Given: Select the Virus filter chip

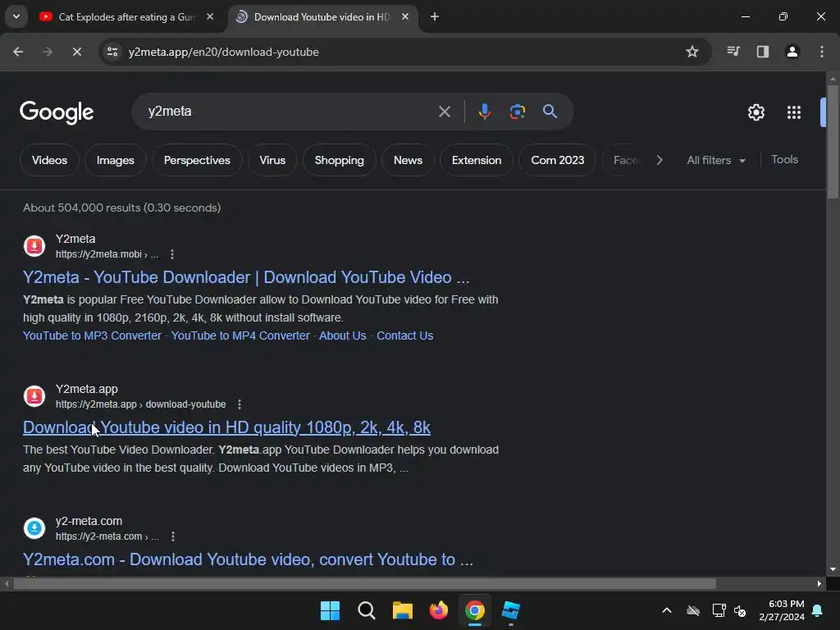Looking at the screenshot, I should 272,160.
